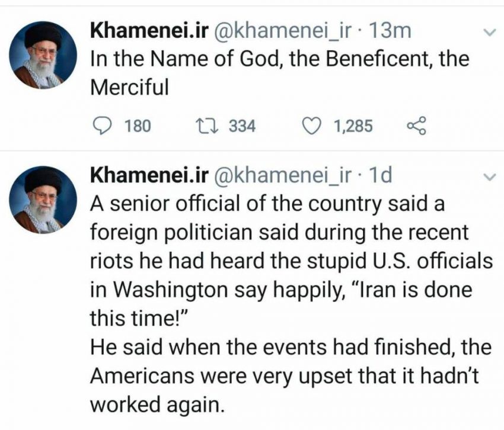504x430 pixels.
Task: Click the 1d timestamp
Action: point(381,175)
